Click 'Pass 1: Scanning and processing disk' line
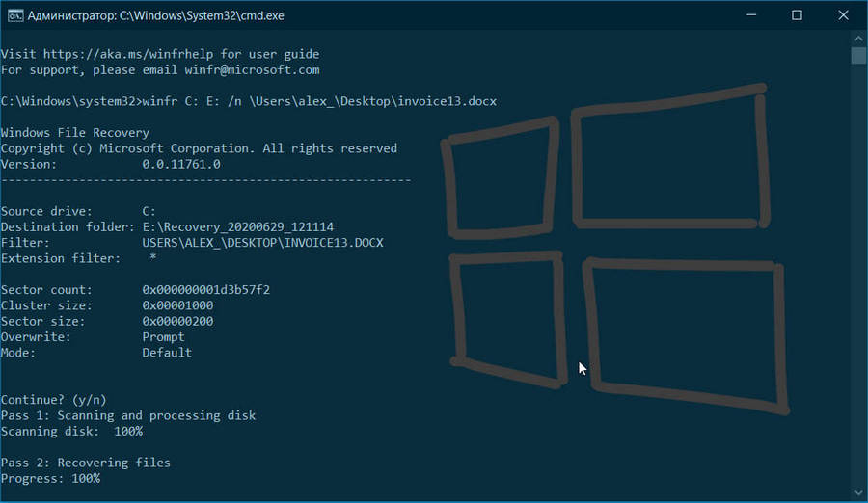Screen dimensions: 868x503 (x=128, y=415)
